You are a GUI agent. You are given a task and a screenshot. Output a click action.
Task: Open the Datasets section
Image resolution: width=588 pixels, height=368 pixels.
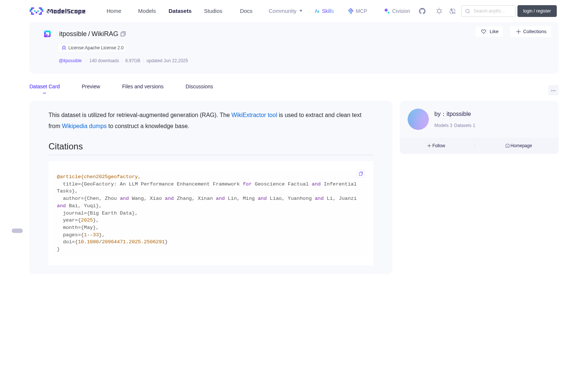[x=180, y=11]
